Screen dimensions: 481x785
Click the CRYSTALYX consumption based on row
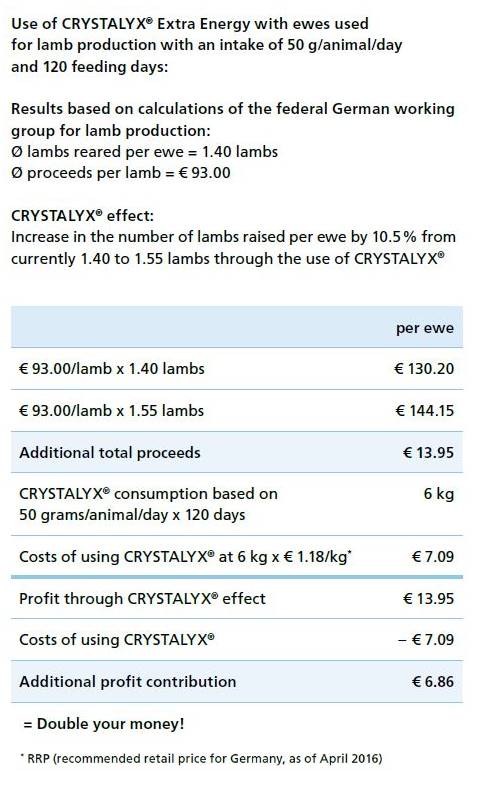(x=237, y=504)
